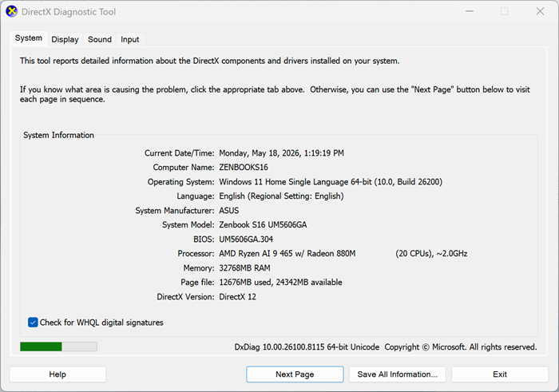Select the computer name ZENBOOKS16

click(244, 168)
